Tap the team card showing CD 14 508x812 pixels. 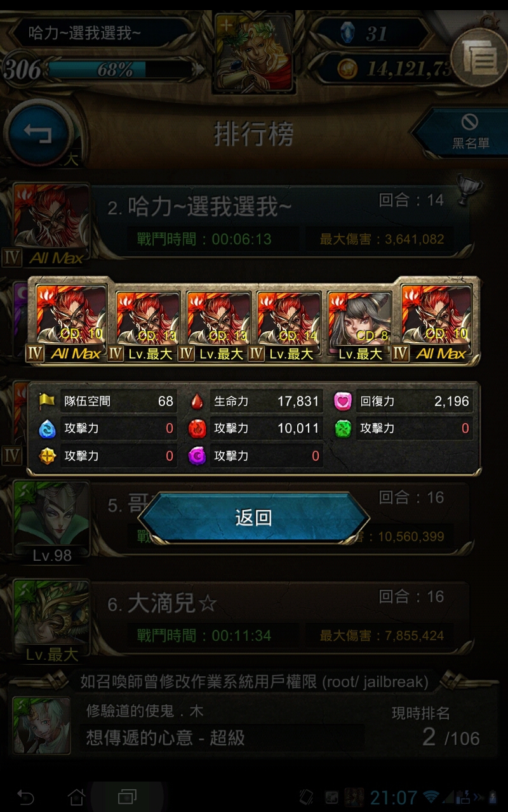coord(290,326)
